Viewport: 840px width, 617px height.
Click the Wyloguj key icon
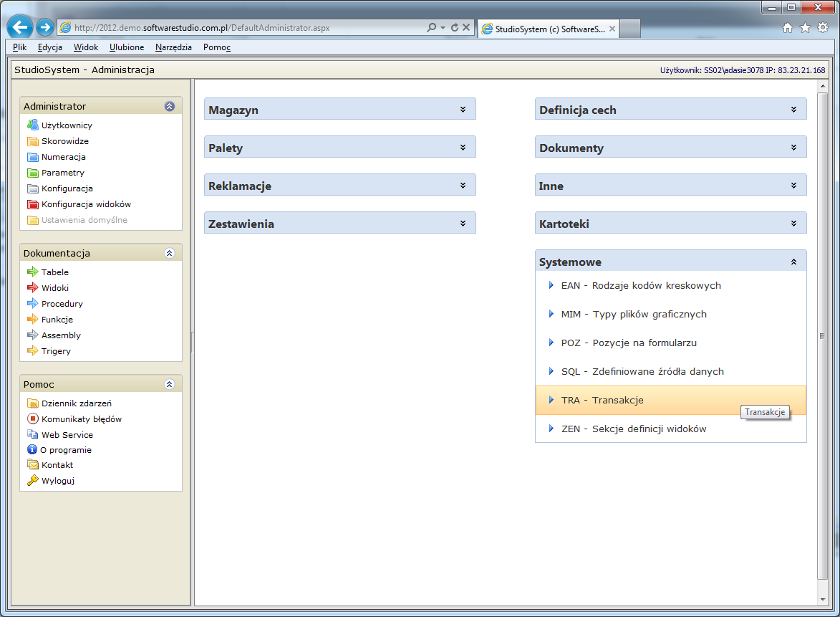coord(33,480)
